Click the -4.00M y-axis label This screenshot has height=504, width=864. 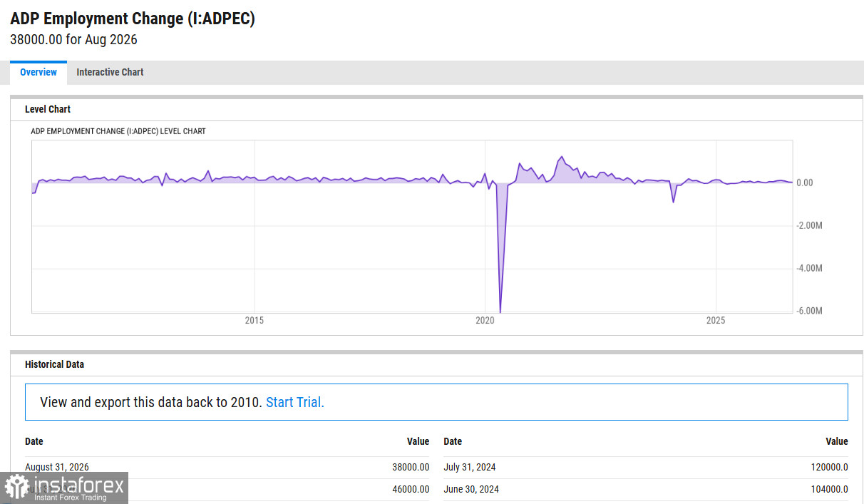pyautogui.click(x=809, y=269)
